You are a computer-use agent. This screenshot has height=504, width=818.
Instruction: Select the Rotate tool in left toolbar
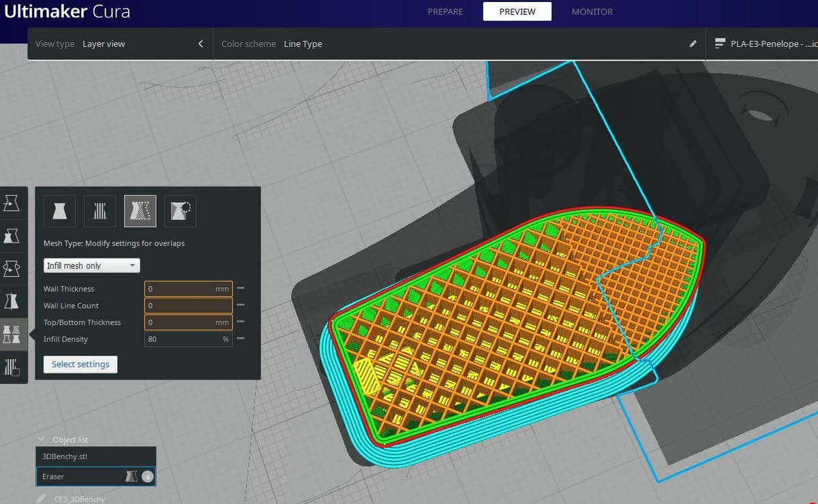tap(12, 268)
